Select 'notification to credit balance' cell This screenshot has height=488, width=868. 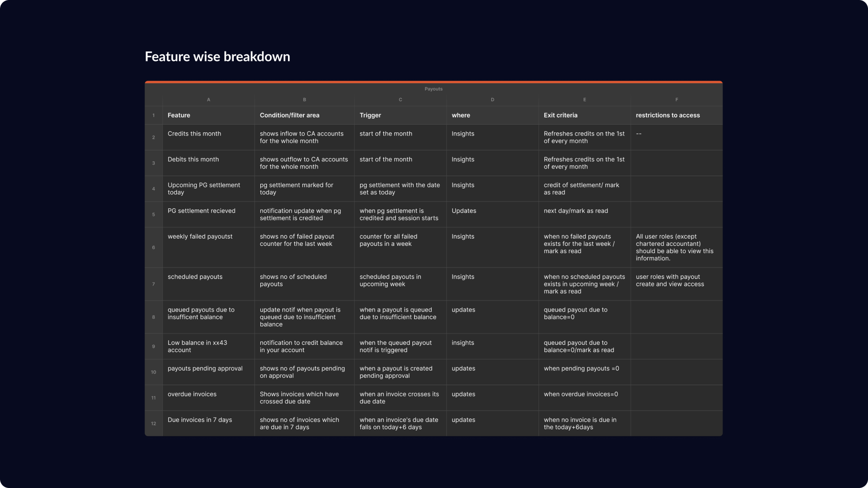[x=304, y=347]
